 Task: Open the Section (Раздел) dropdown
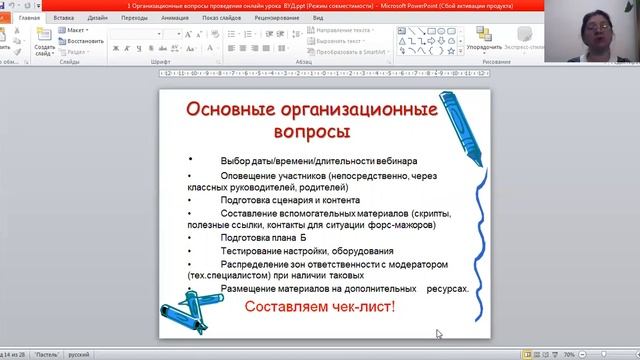click(x=74, y=52)
